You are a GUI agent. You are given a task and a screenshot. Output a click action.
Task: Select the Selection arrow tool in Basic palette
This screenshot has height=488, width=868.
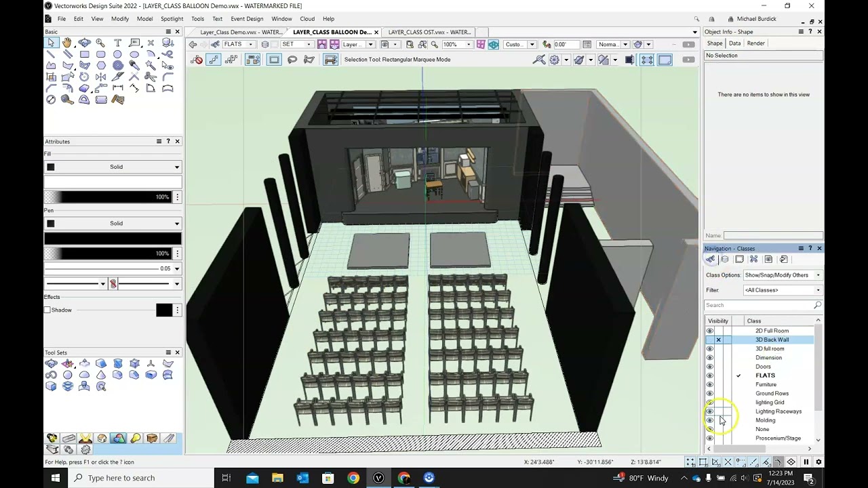[52, 43]
